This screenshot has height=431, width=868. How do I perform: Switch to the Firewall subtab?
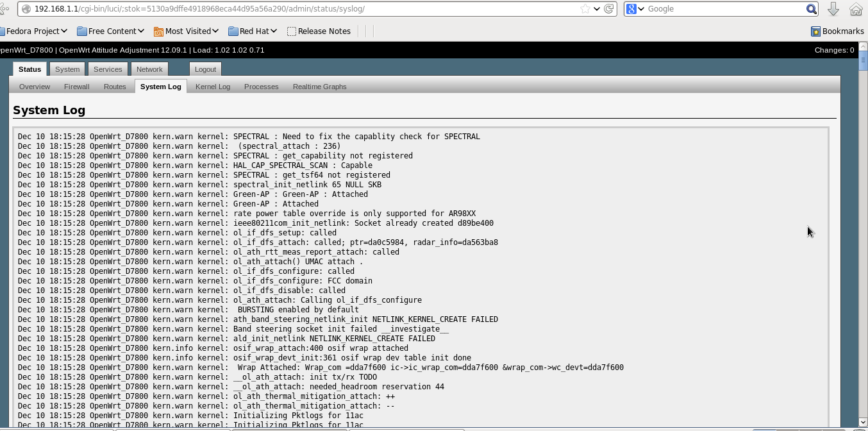tap(77, 87)
